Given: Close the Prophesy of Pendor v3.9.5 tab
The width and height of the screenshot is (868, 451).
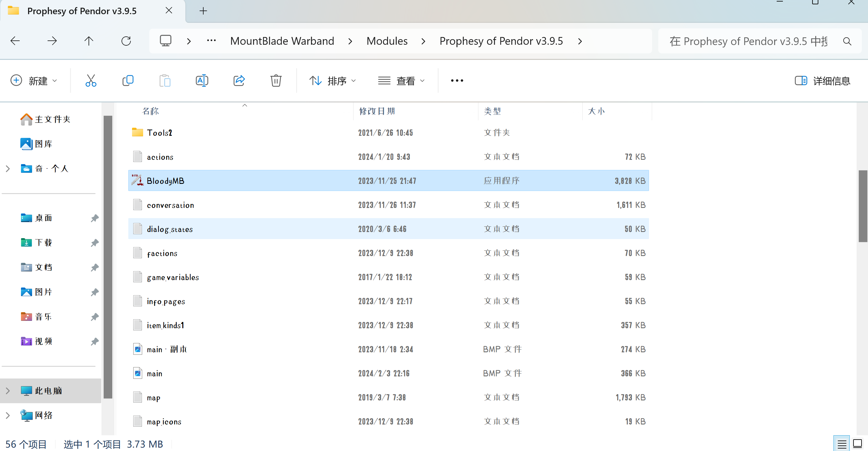Looking at the screenshot, I should (169, 10).
